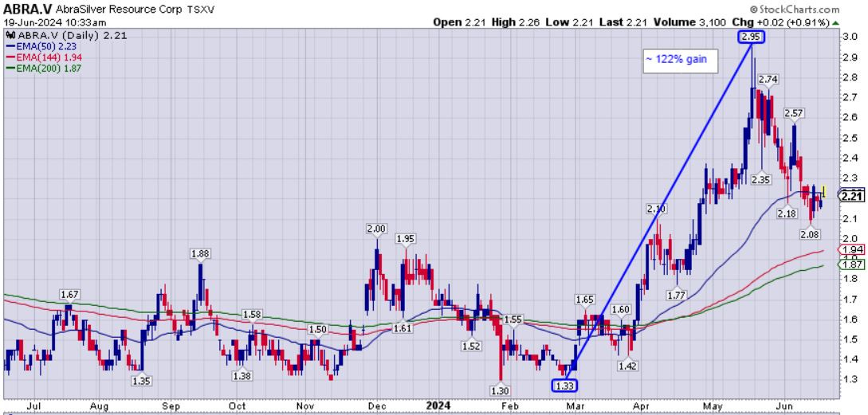868x415 pixels.
Task: Click the 1.58 price label
Action: coord(252,315)
